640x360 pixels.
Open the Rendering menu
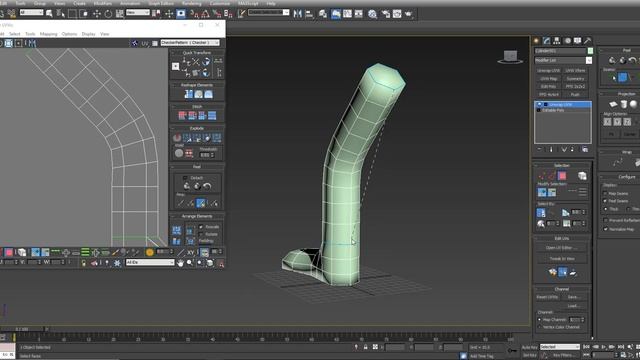point(191,3)
